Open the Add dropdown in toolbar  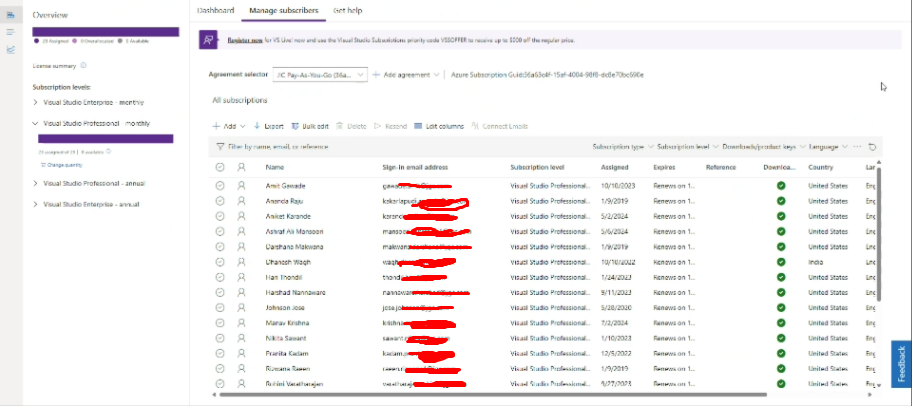pos(229,126)
